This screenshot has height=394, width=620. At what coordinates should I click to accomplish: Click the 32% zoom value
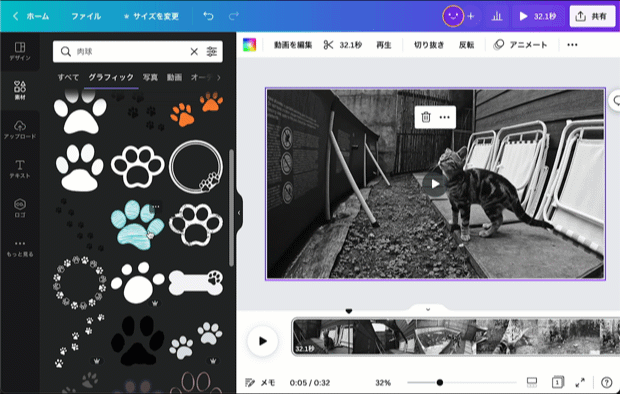383,383
